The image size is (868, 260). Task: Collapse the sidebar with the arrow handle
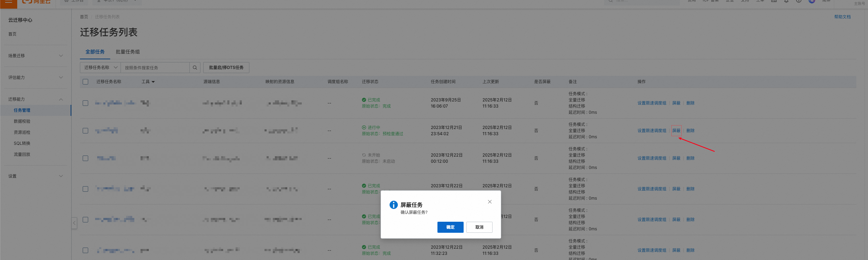tap(74, 223)
